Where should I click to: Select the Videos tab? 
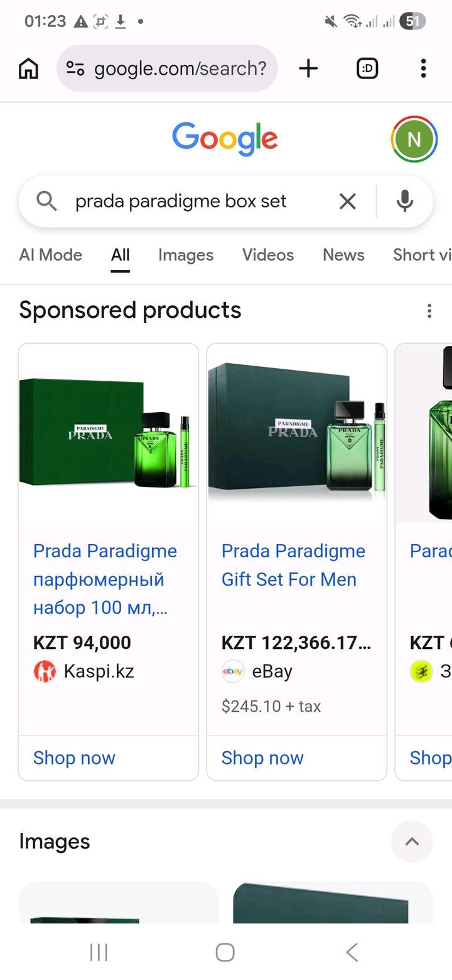pos(268,254)
